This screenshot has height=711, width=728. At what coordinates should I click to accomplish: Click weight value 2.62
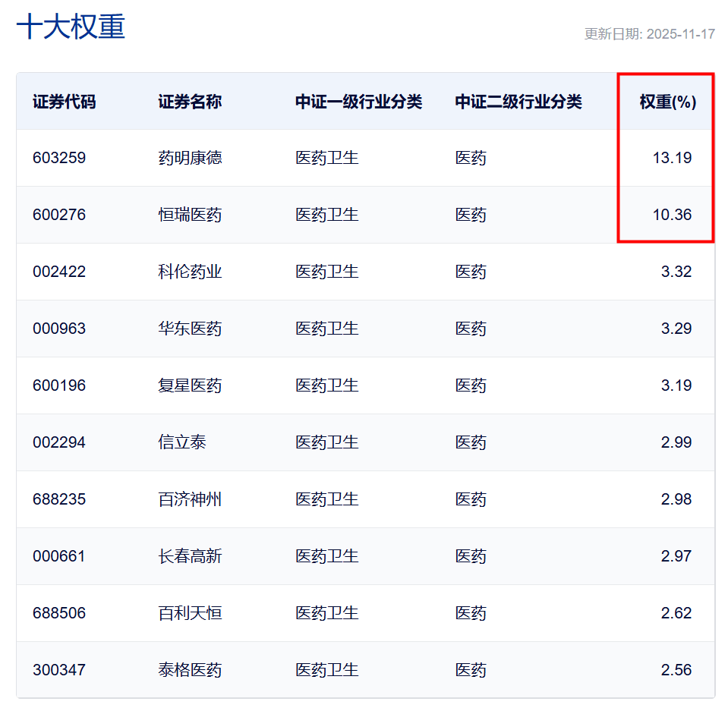point(676,613)
